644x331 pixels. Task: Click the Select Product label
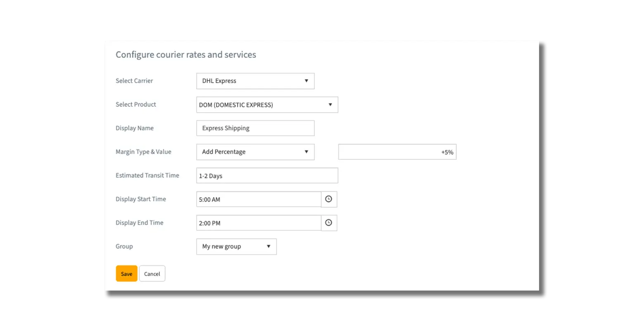click(x=136, y=104)
